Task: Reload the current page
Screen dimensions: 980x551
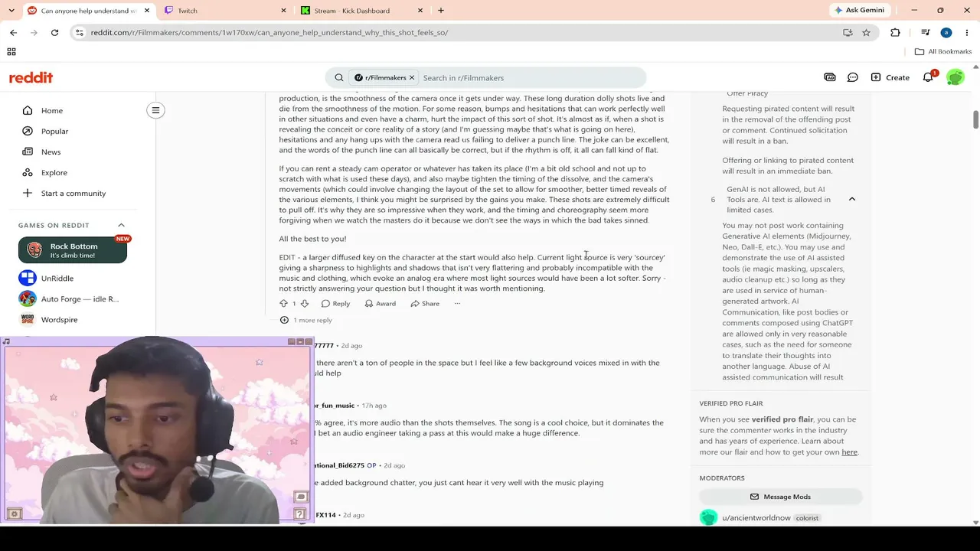Action: click(x=54, y=32)
